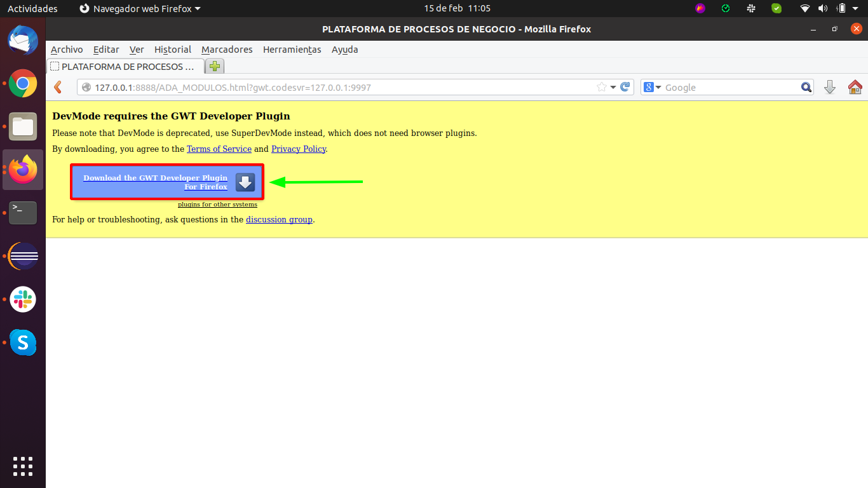Open Thunderbird mail from the dock
Viewport: 868px width, 488px height.
pos(23,40)
